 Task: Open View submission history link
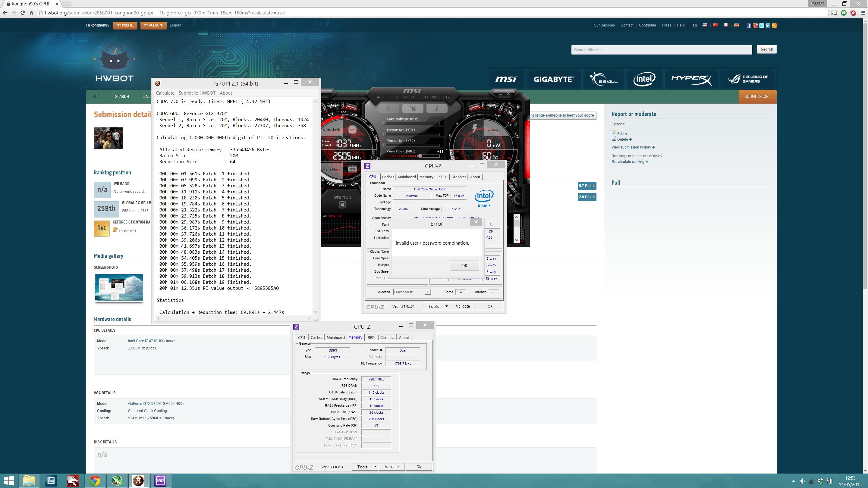(x=633, y=147)
